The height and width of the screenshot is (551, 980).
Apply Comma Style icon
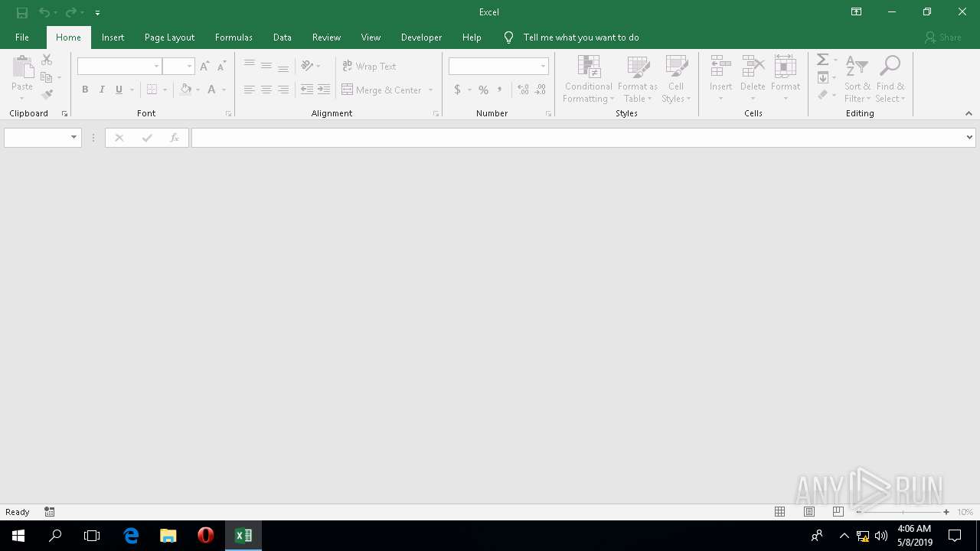pyautogui.click(x=500, y=90)
